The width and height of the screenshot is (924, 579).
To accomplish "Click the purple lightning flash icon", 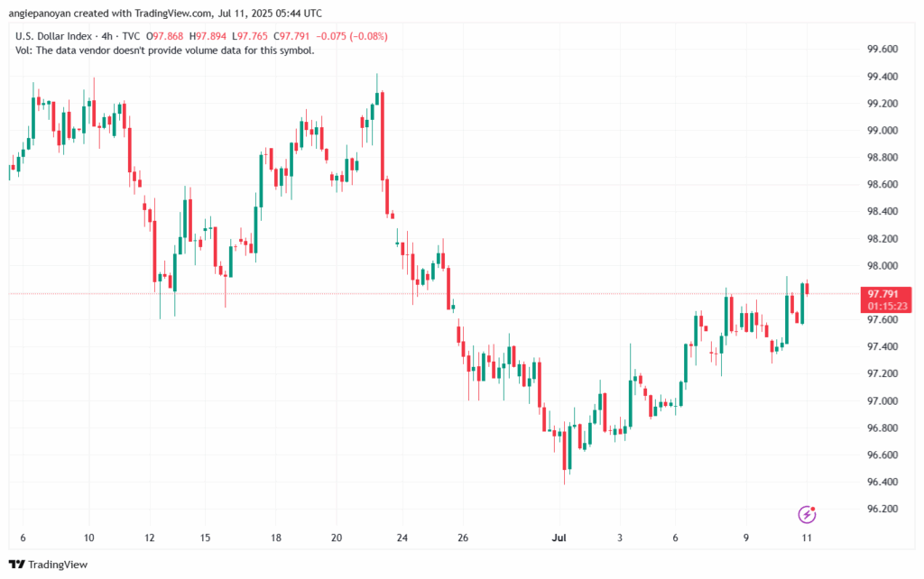I will point(807,514).
